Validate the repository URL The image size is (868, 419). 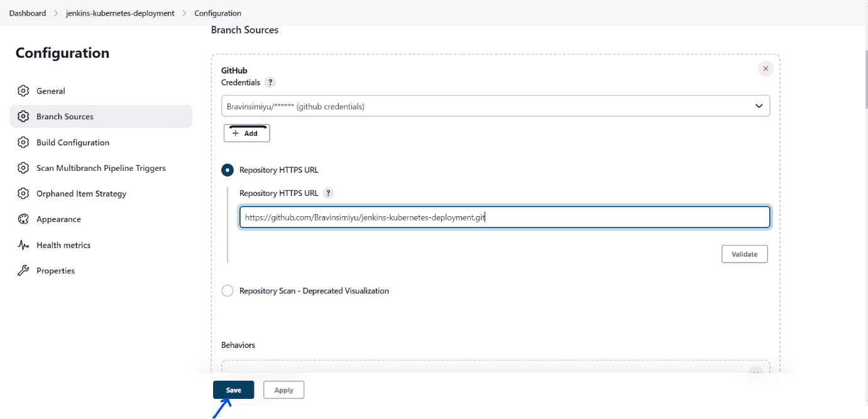tap(745, 254)
